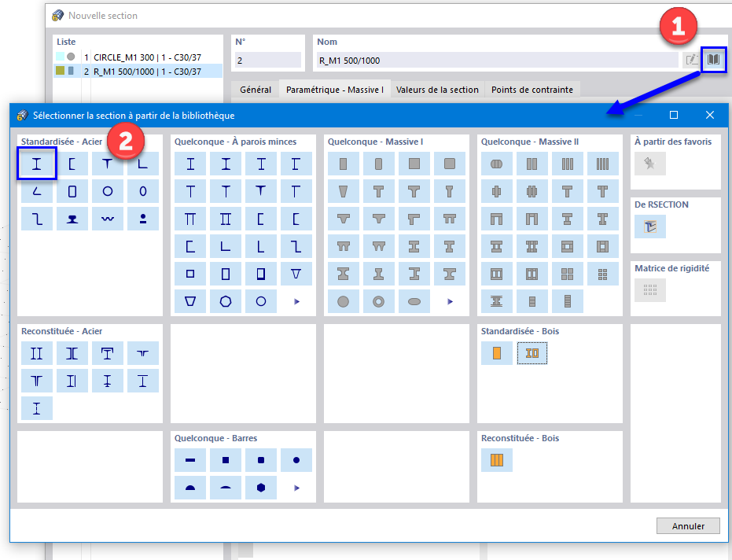The width and height of the screenshot is (732, 560).
Task: Pick Massive I oval section
Action: coord(414,301)
